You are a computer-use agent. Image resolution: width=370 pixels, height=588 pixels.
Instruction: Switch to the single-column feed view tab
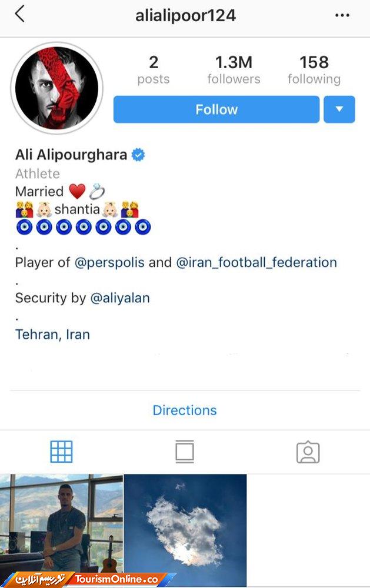(x=185, y=452)
